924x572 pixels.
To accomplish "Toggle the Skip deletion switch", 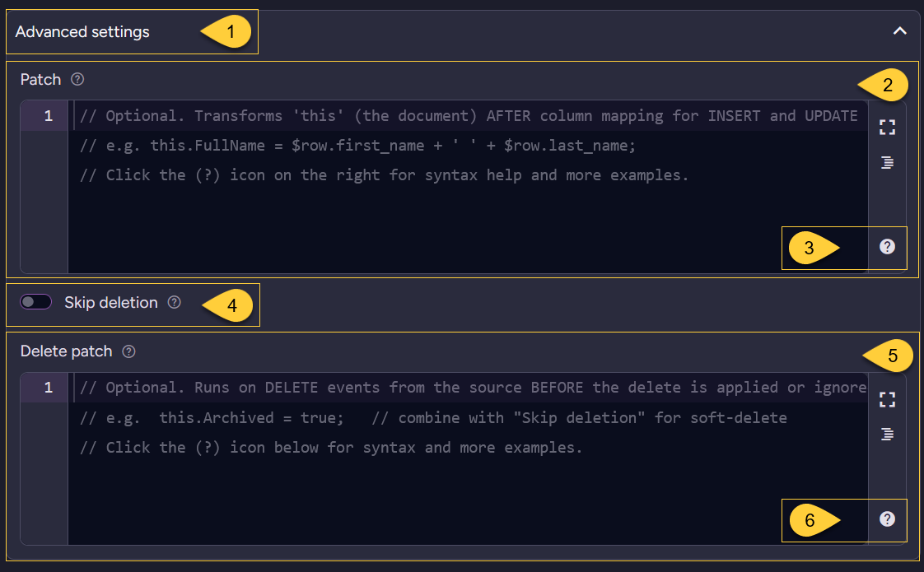I will 36,302.
